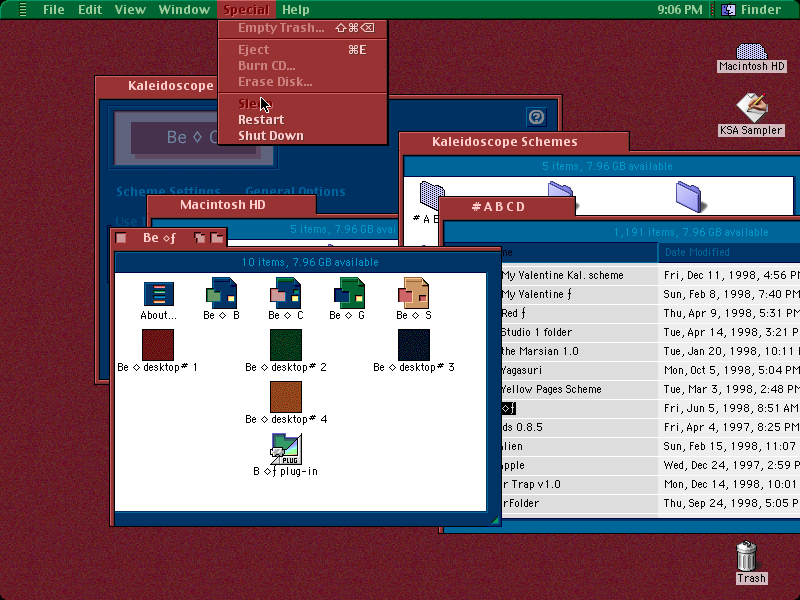Viewport: 800px width, 600px height.
Task: Open the Window menu
Action: [184, 9]
